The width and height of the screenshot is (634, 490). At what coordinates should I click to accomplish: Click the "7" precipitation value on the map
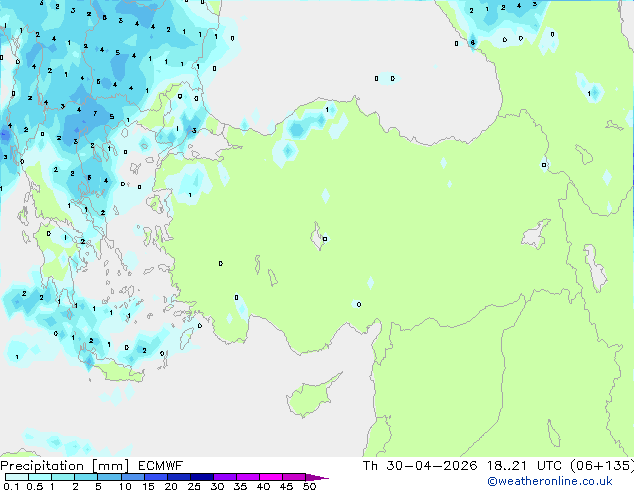[x=95, y=114]
